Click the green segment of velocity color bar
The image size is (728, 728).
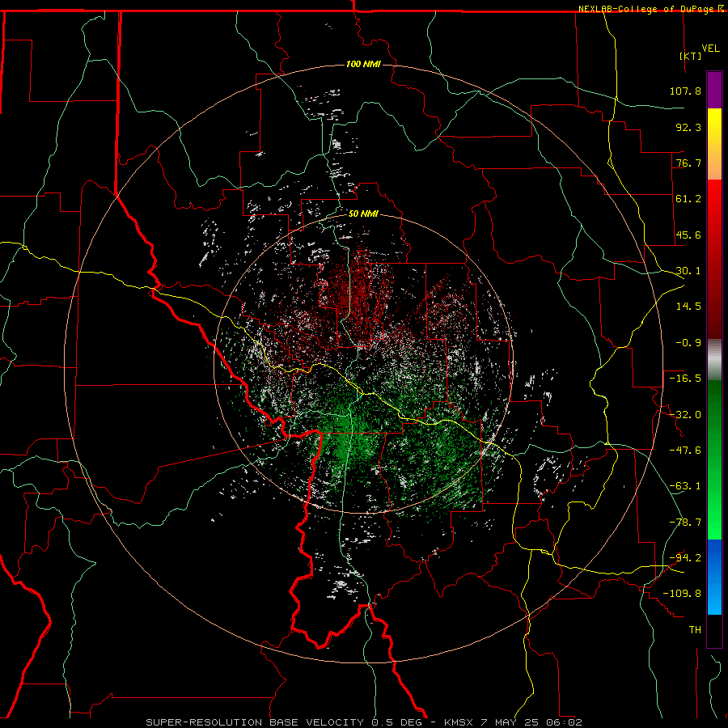tap(714, 459)
